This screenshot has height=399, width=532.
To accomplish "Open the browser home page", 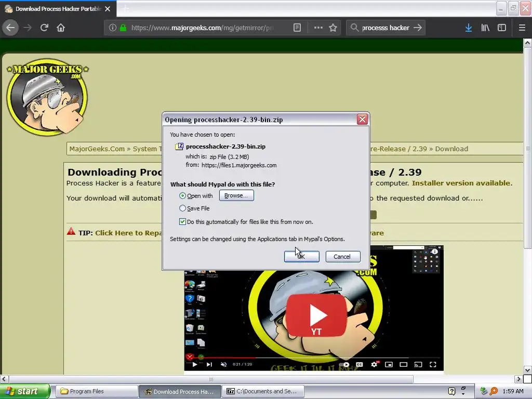I will pyautogui.click(x=61, y=28).
